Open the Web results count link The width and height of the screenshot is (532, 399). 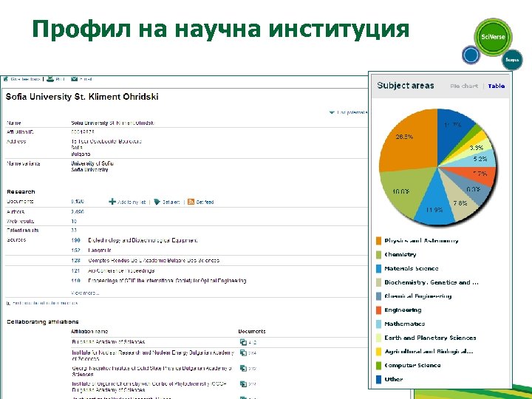click(74, 221)
